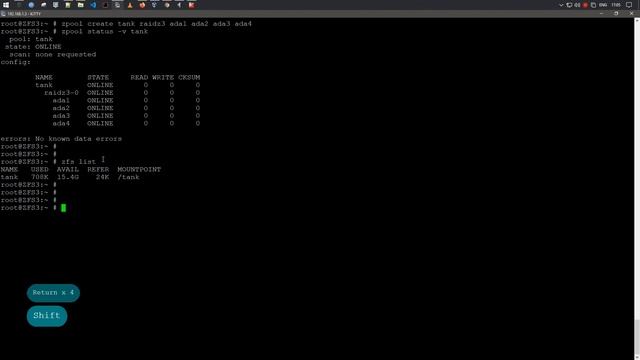Select the 'pool: tank' line

click(31, 39)
